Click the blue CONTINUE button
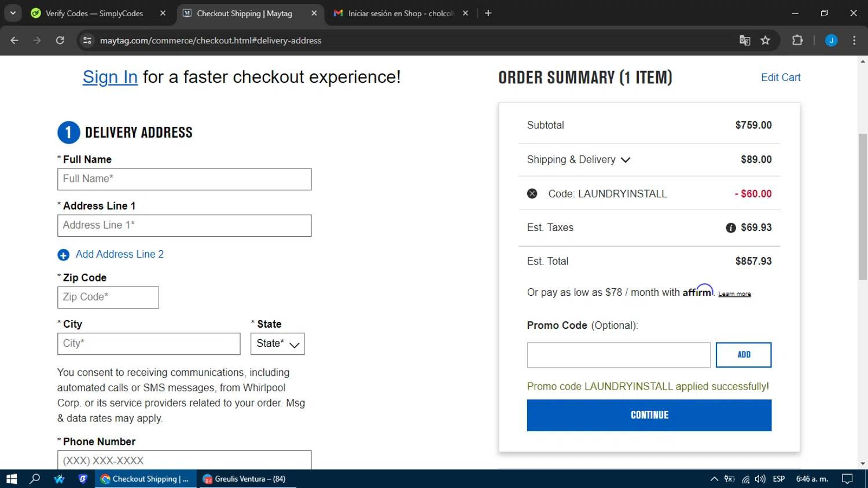Viewport: 868px width, 488px height. [x=649, y=415]
